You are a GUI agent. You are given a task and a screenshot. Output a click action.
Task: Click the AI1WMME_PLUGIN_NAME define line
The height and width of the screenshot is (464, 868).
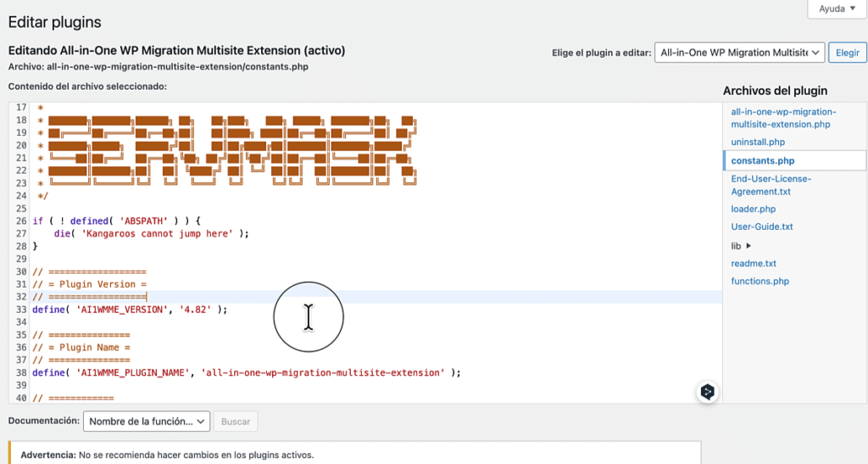coord(246,372)
